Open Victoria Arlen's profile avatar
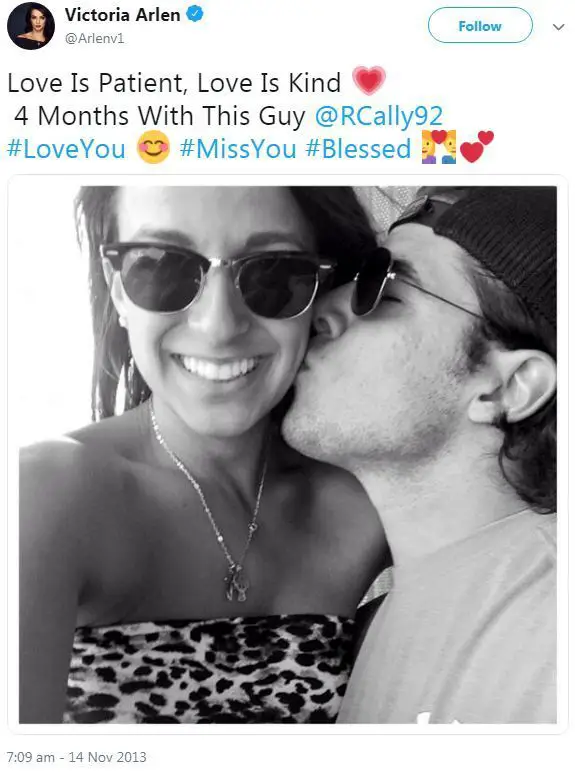575x773 pixels. coord(31,26)
